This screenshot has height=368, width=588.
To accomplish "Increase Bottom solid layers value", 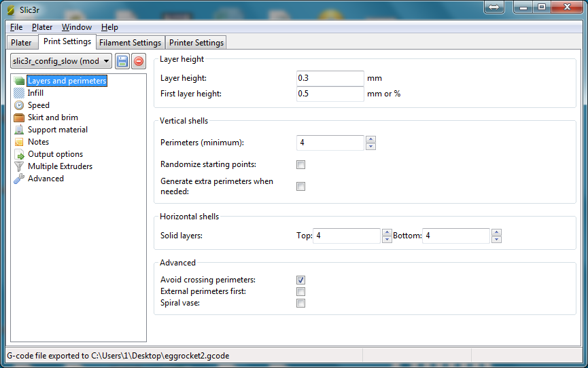I will [496, 232].
